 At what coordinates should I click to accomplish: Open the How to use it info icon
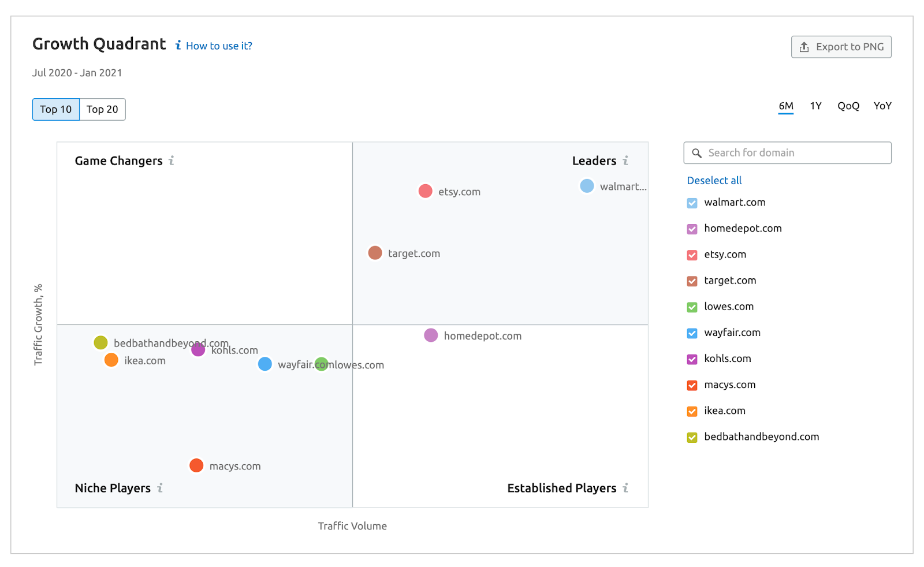click(x=178, y=45)
